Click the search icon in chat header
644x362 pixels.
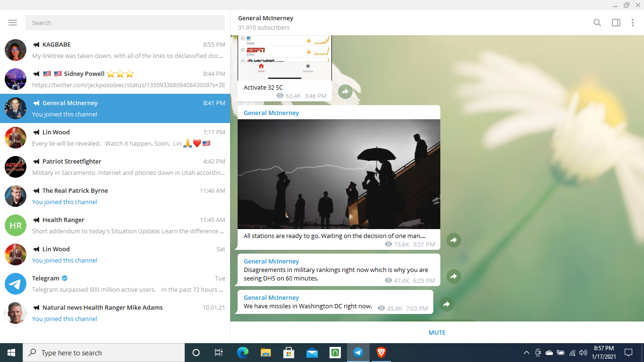[597, 23]
